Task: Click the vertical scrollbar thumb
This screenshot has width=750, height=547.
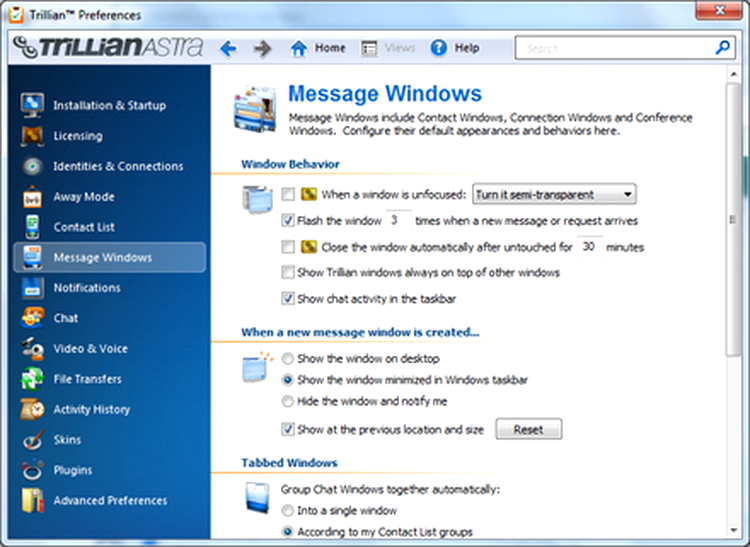Action: point(733,219)
